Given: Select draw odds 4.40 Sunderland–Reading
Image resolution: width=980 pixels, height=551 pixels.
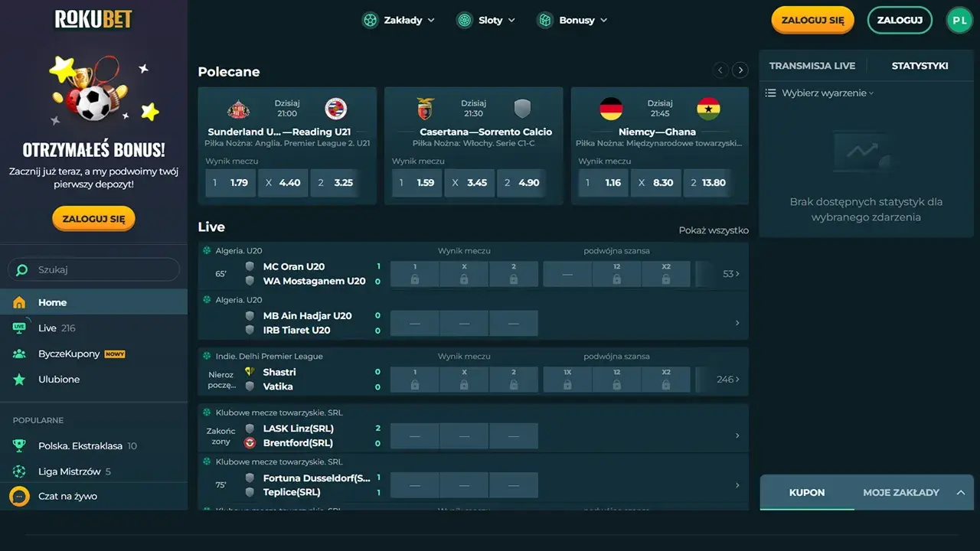Looking at the screenshot, I should point(283,183).
